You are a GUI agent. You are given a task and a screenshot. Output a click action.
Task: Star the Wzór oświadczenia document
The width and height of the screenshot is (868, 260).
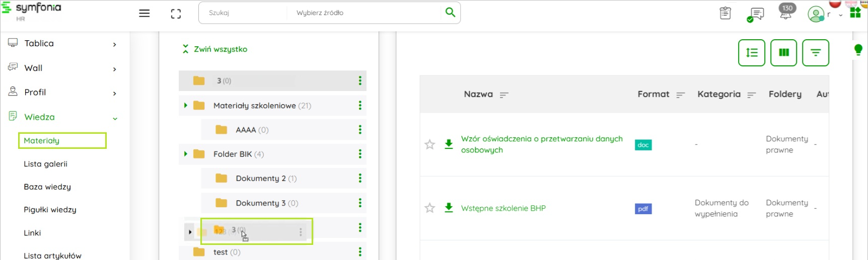(429, 145)
